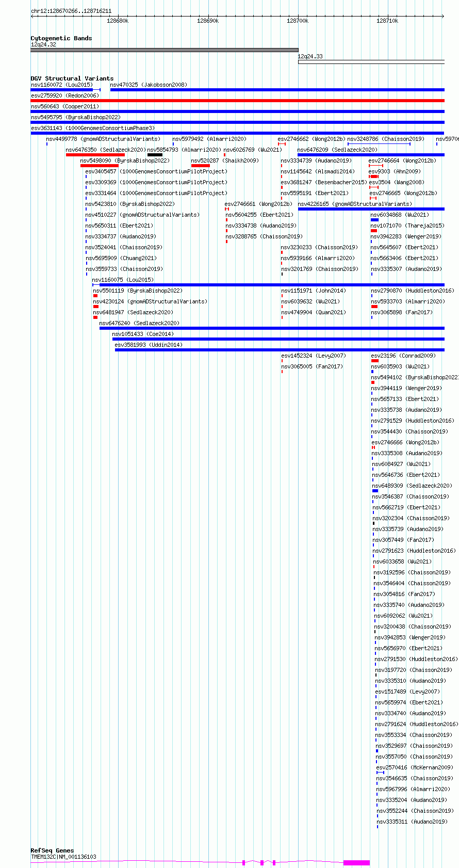Open variant esv1517489 (Levy2007)

(407, 692)
